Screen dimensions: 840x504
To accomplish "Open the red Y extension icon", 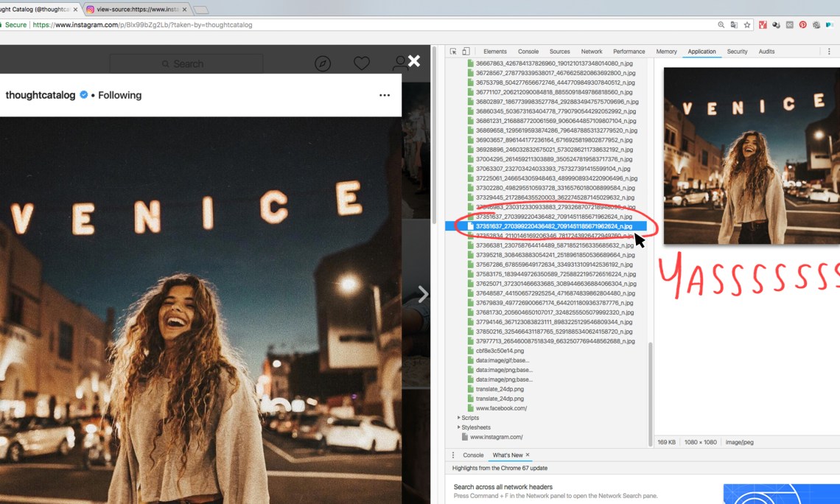I will [x=763, y=24].
